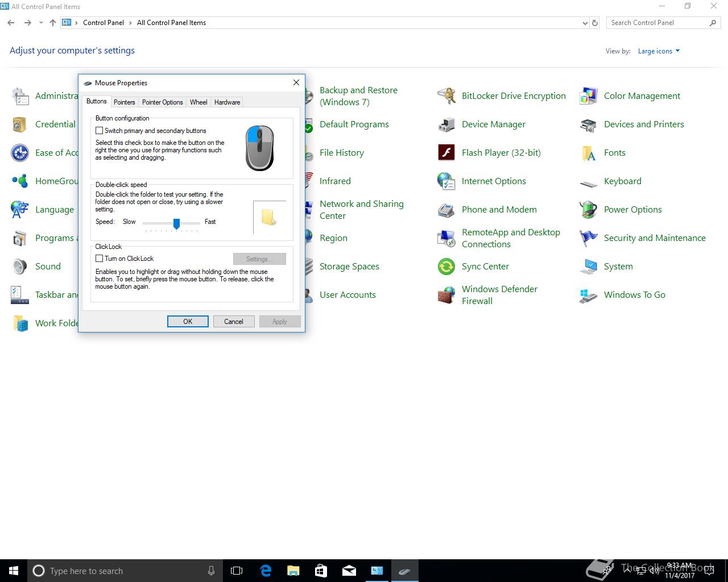Open the User Accounts link
The height and width of the screenshot is (582, 728).
click(x=348, y=295)
